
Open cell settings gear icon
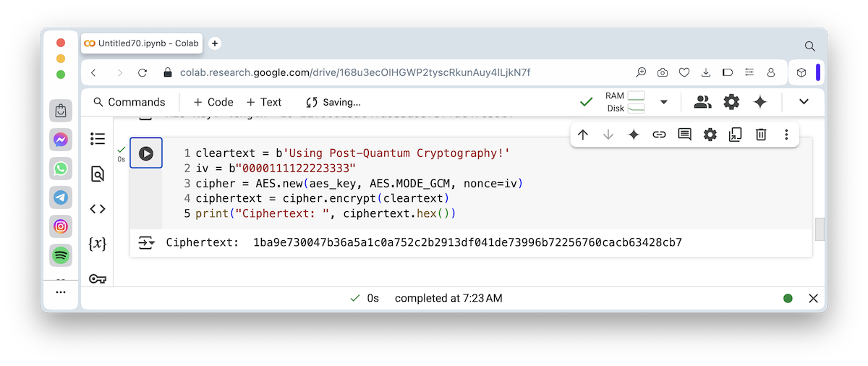pyautogui.click(x=710, y=135)
